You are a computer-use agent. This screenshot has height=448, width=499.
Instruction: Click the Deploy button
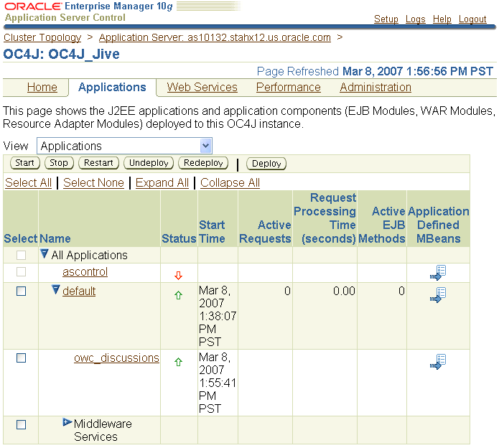(266, 164)
